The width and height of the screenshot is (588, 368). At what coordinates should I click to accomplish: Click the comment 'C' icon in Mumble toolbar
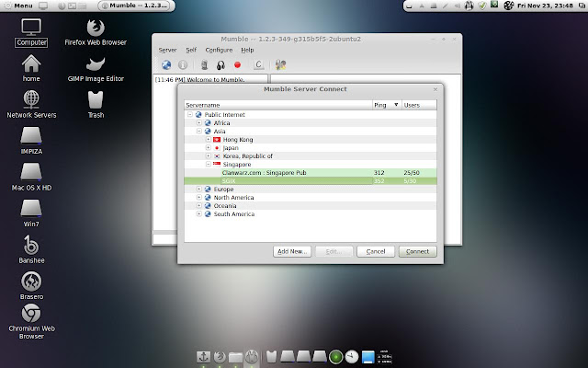(258, 65)
